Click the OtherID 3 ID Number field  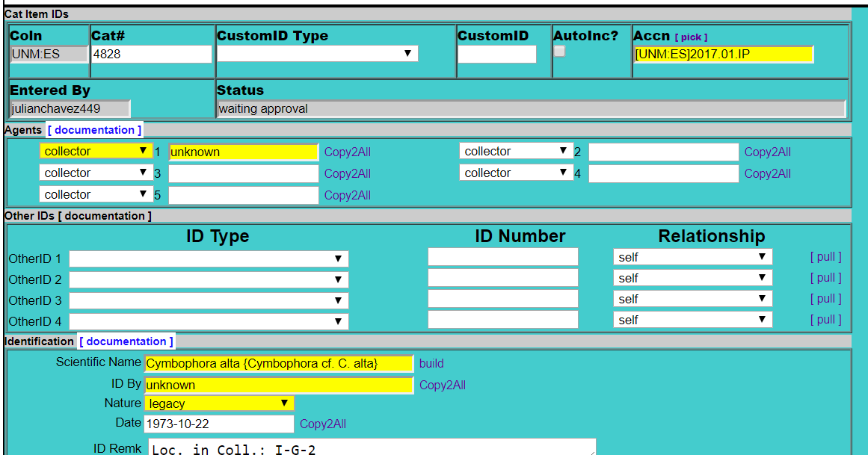click(x=502, y=299)
